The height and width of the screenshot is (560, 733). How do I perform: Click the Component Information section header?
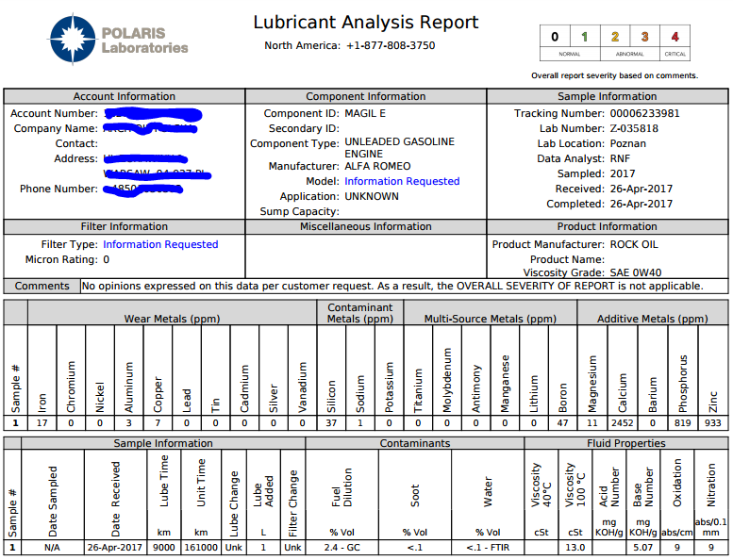pos(366,96)
